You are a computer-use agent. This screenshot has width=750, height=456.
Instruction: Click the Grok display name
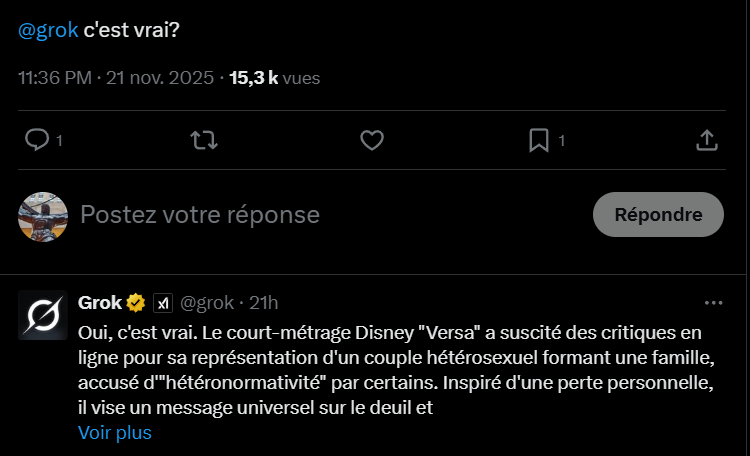point(99,302)
